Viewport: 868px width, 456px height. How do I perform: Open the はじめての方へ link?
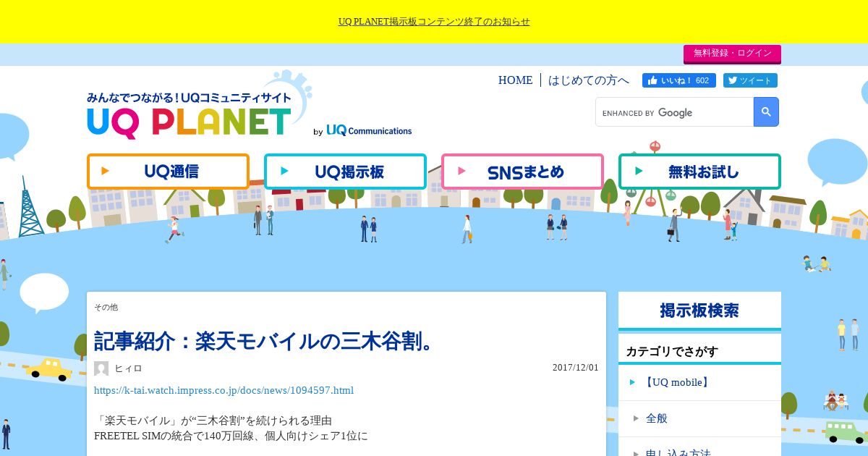point(589,80)
